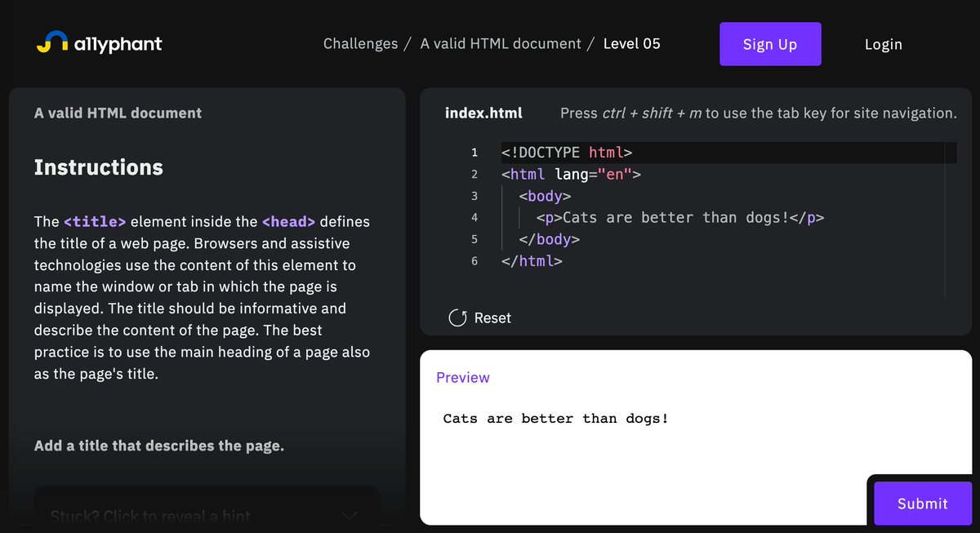The height and width of the screenshot is (533, 980).
Task: Click the html lang="en" code line
Action: (571, 174)
